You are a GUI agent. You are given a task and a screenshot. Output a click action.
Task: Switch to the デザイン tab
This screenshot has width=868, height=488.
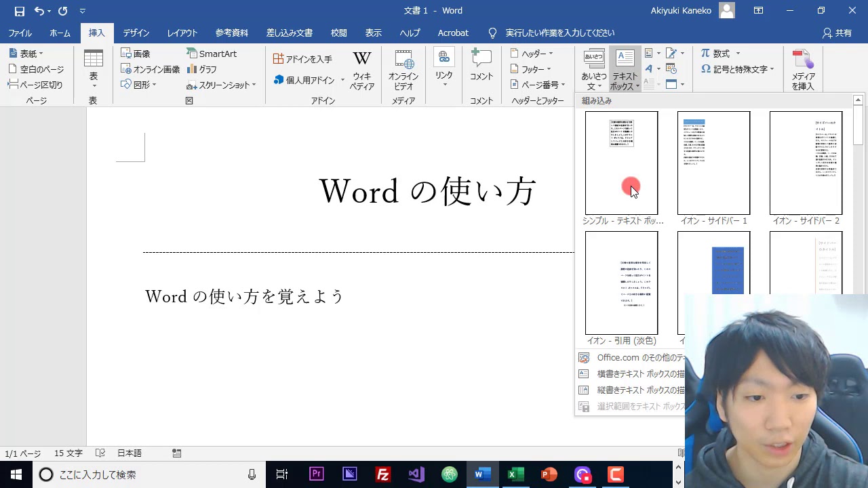[x=136, y=33]
